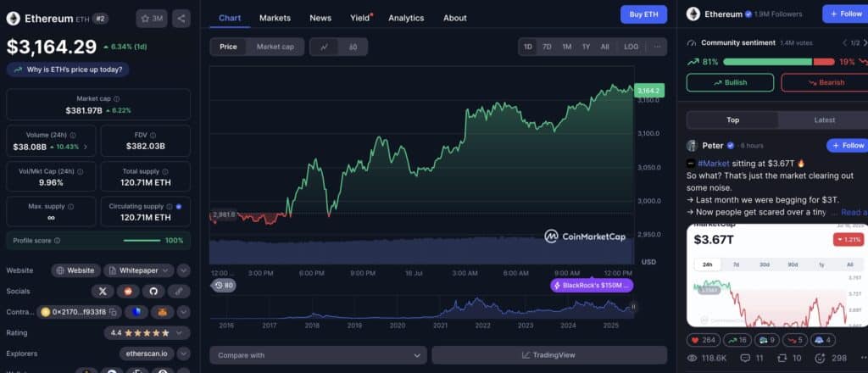Open the FDV info icon
Viewport: 868px width, 373px height.
click(153, 135)
